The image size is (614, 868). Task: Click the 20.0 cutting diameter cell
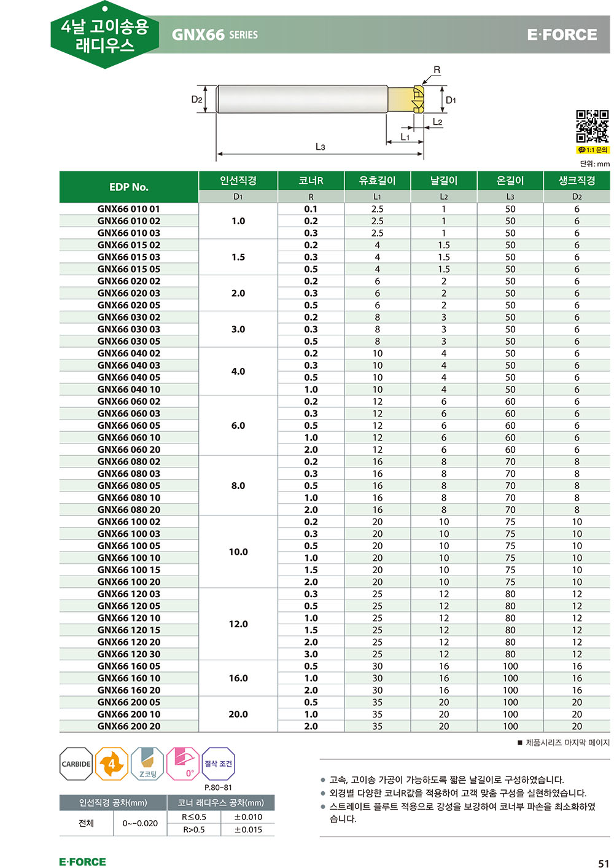point(238,714)
